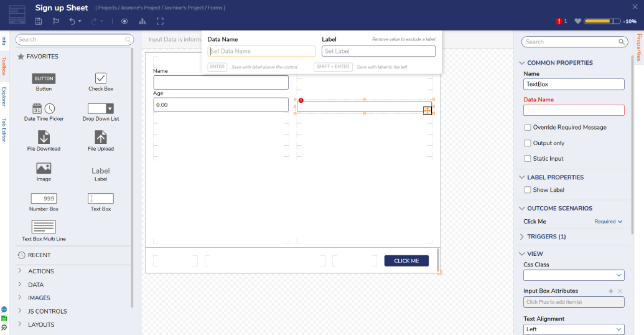Click the hierarchy tree toolbar icon

click(142, 21)
